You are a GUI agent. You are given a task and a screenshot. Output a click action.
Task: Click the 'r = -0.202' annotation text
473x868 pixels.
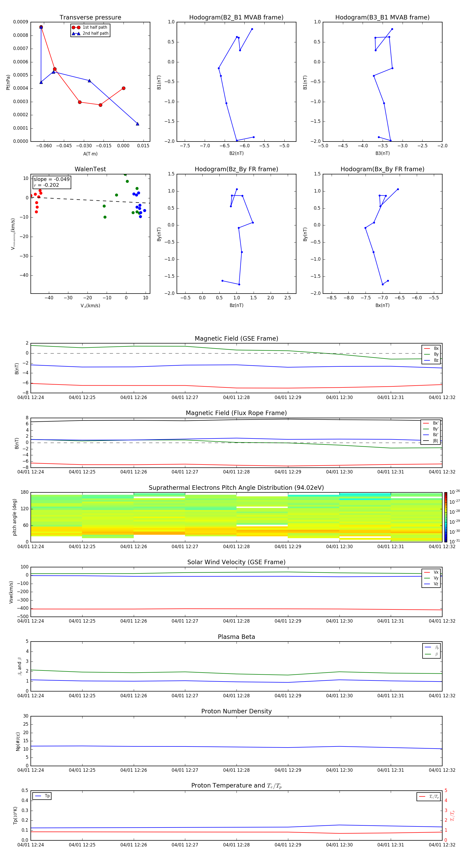(47, 185)
